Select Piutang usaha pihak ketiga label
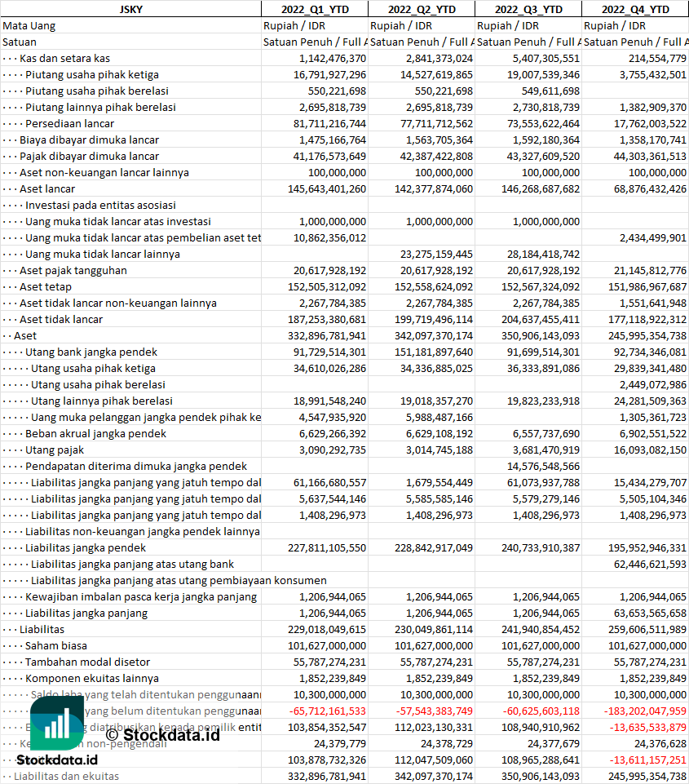689x784 pixels. [x=92, y=74]
